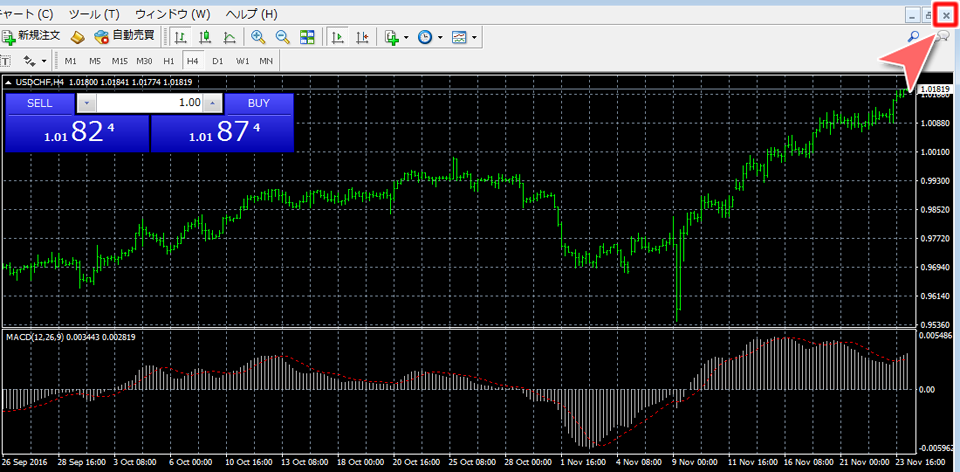
Task: Open the ツール (T) menu
Action: tap(94, 14)
